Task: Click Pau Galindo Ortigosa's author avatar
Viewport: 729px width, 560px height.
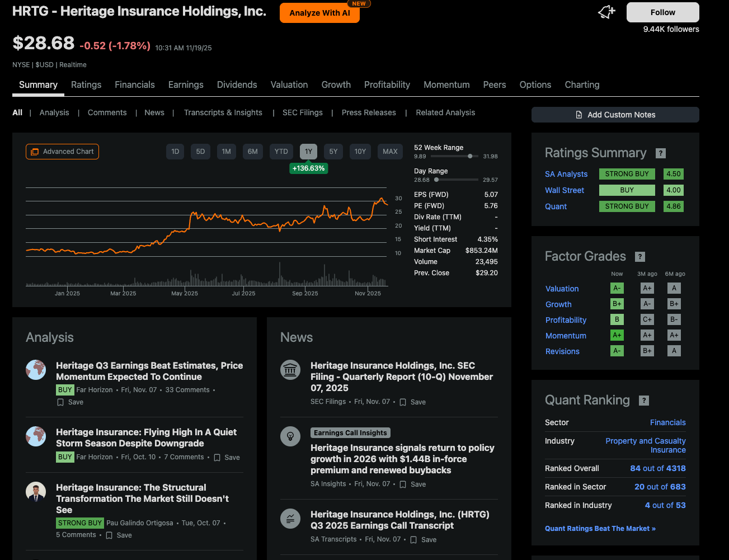Action: coord(36,492)
